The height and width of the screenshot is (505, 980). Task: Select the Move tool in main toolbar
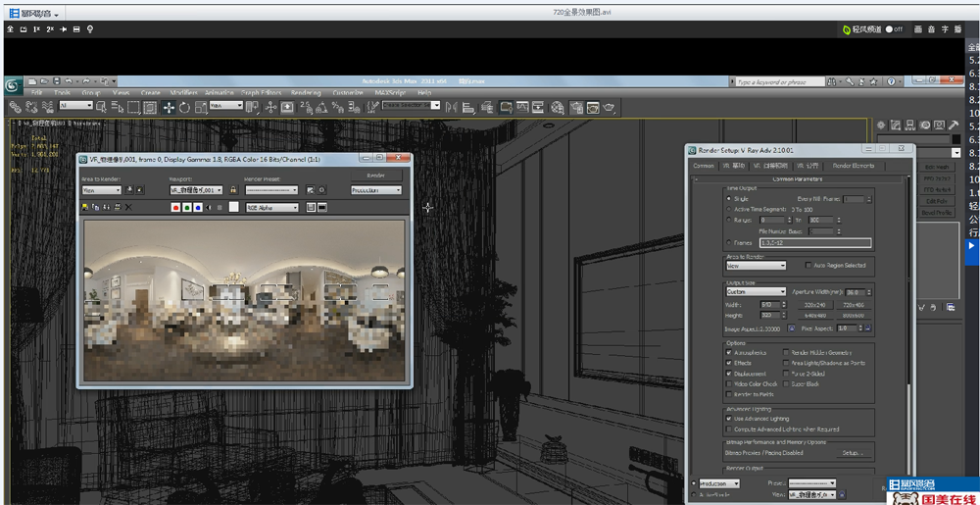(169, 107)
